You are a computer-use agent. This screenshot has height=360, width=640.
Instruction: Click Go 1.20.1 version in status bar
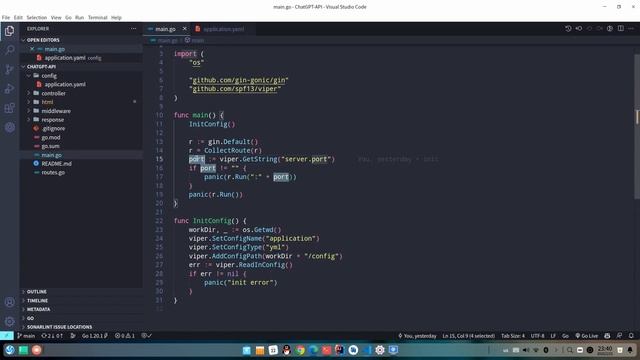coord(95,336)
